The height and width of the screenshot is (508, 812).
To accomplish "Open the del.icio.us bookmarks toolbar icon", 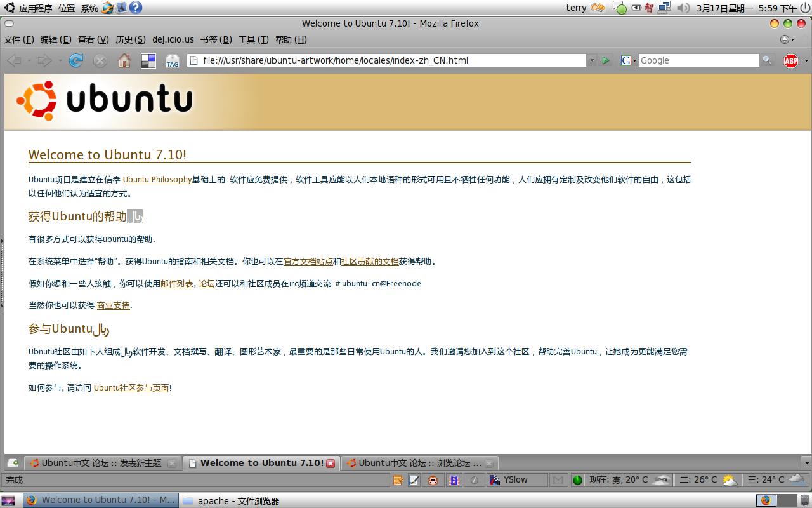I will click(x=148, y=61).
